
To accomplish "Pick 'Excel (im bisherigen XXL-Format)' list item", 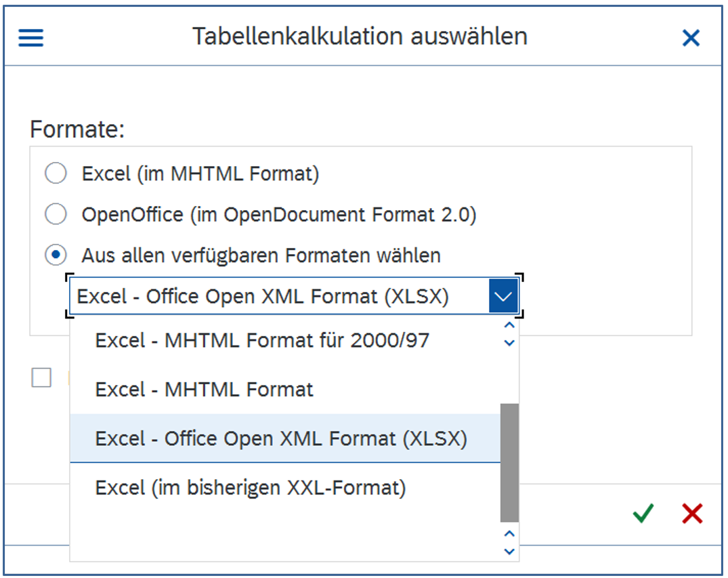I will pos(251,487).
